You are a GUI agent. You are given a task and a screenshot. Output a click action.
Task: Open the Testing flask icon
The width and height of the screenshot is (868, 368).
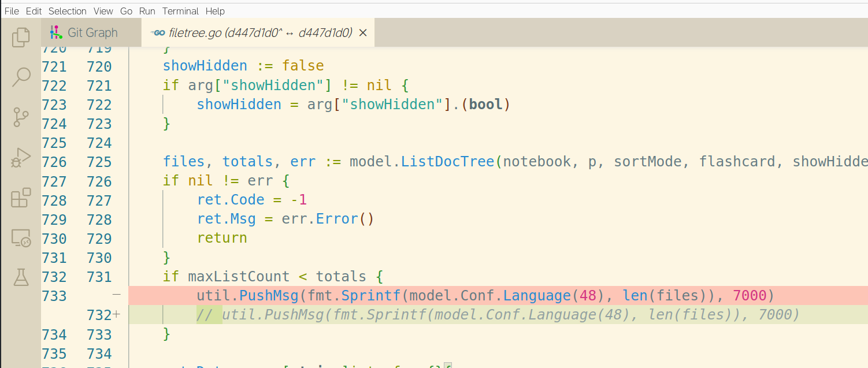click(x=21, y=278)
